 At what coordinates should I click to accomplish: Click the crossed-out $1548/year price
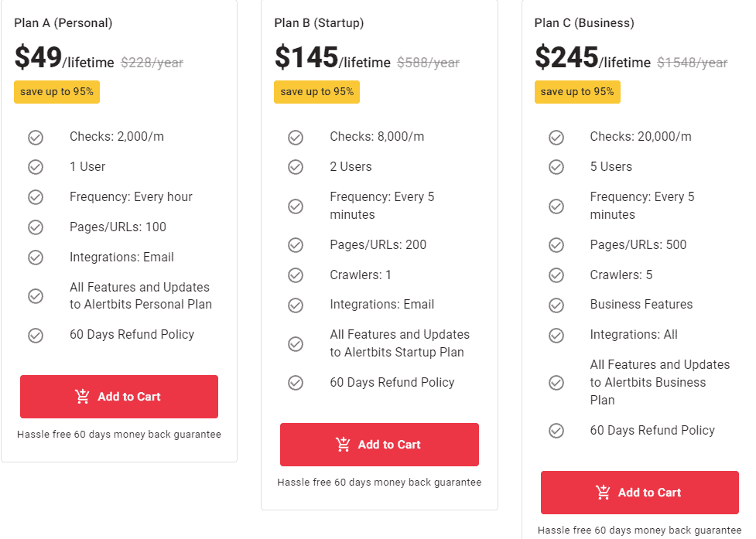click(692, 63)
